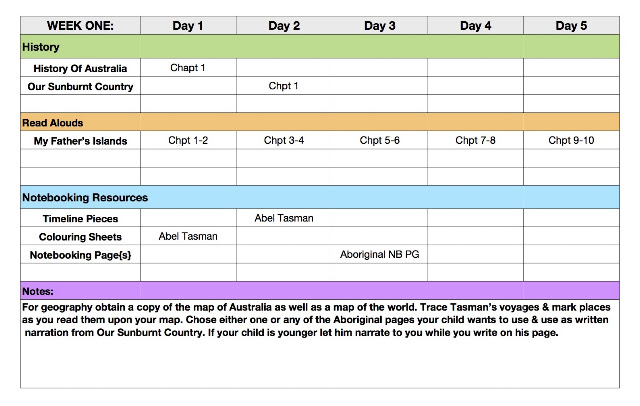The image size is (640, 406).
Task: Click the Timeline Pieces row label
Action: (80, 219)
